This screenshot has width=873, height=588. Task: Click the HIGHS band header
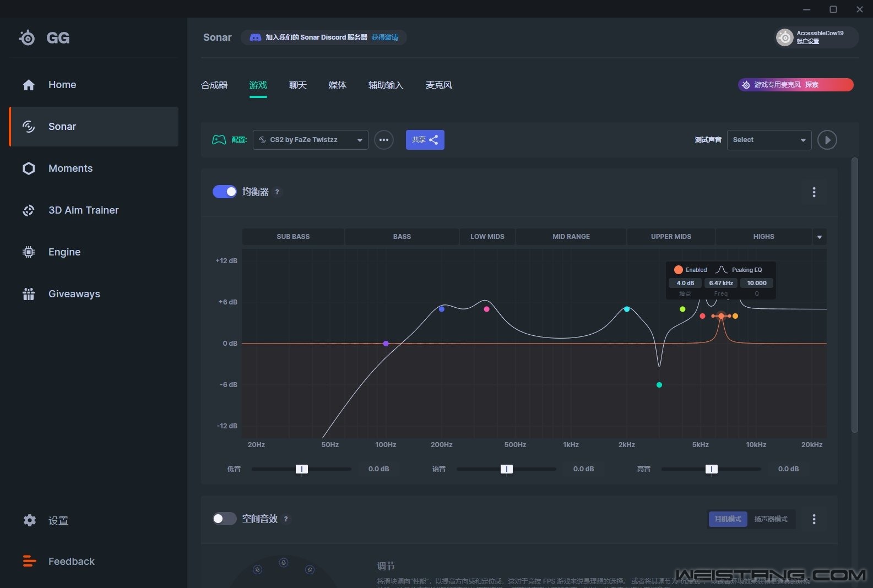764,237
